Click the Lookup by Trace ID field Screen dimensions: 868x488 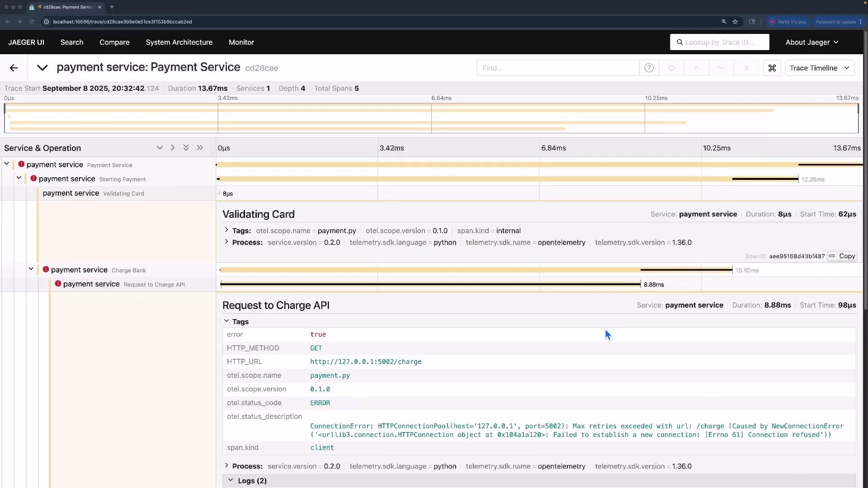click(719, 42)
